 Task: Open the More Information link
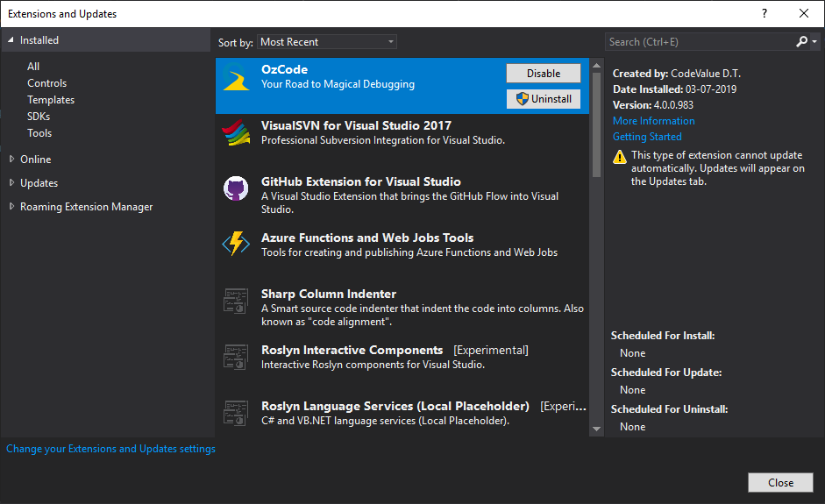(653, 121)
